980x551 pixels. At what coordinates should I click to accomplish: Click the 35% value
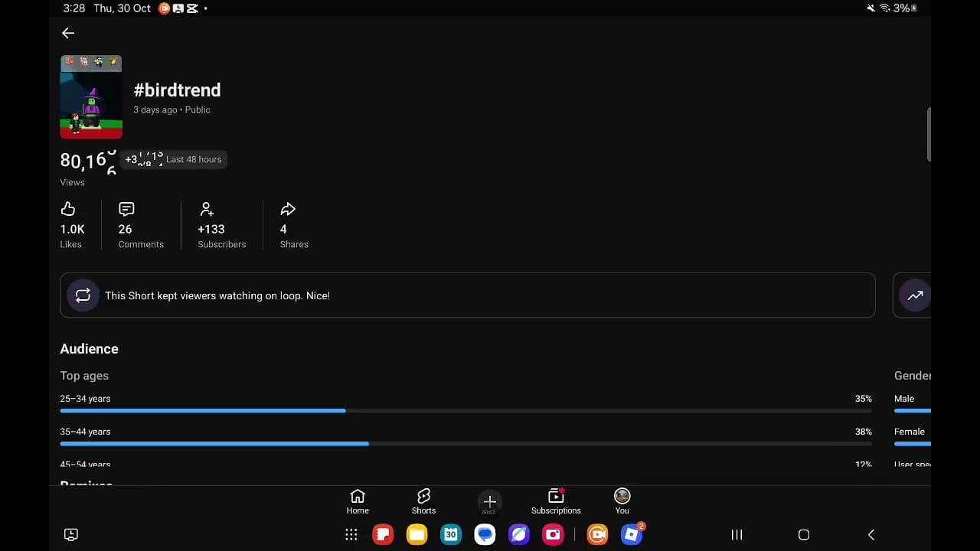click(864, 399)
